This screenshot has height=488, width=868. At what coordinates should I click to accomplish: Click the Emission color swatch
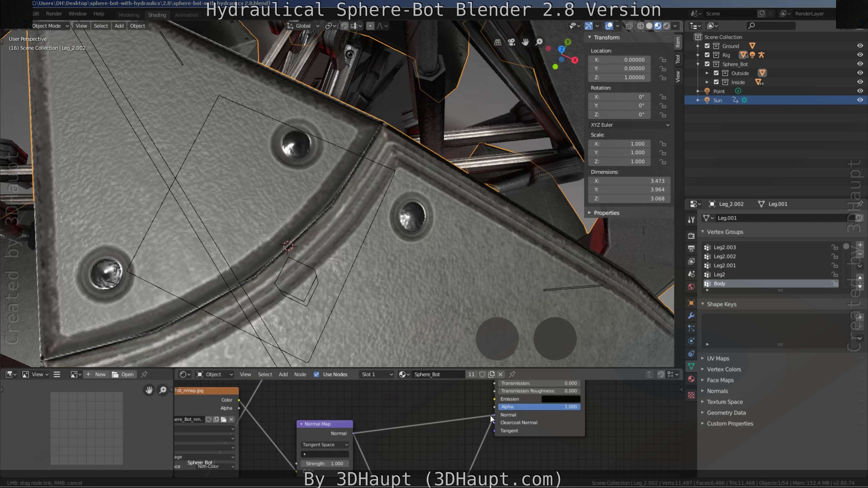pos(560,399)
